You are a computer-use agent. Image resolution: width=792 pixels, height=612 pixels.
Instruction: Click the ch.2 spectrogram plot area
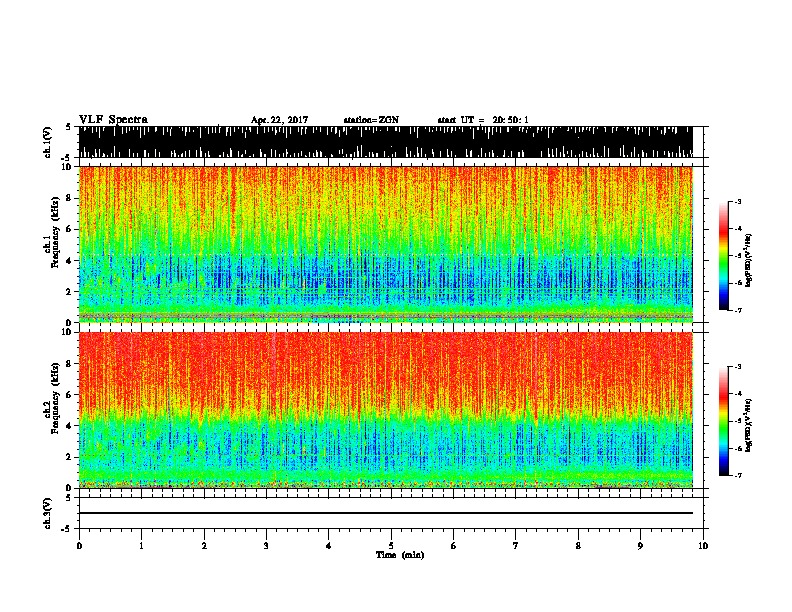click(385, 410)
